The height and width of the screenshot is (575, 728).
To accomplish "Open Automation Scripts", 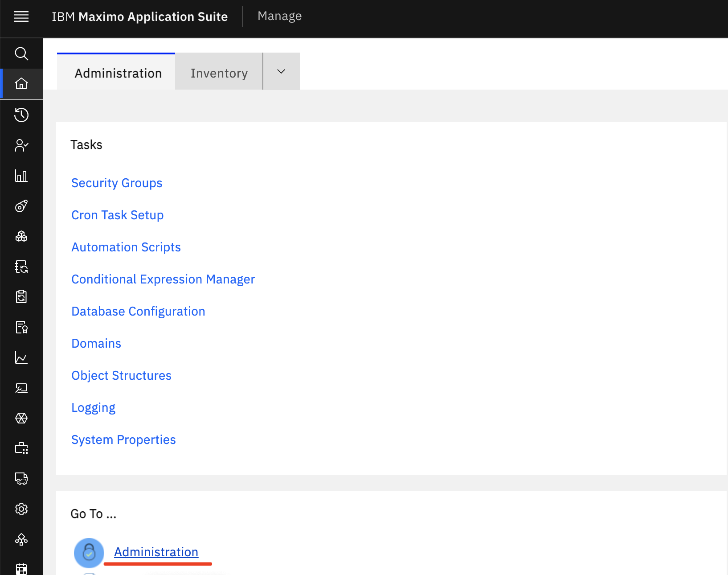I will (126, 247).
